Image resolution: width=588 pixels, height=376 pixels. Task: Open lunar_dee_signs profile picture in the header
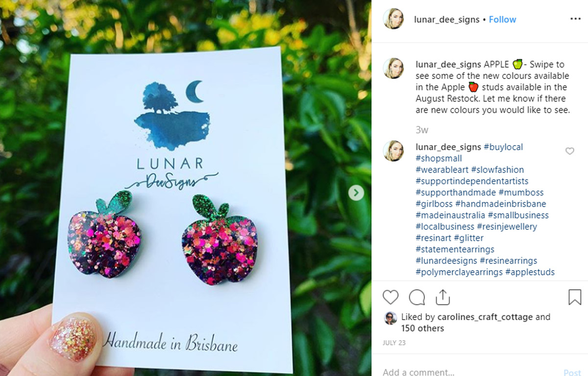[393, 19]
